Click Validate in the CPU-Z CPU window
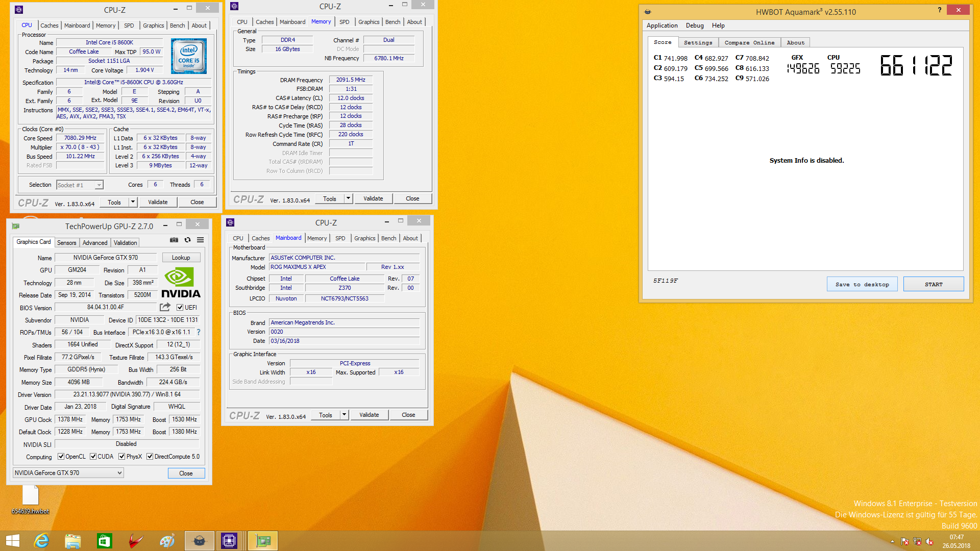Viewport: 980px width, 551px height. pyautogui.click(x=158, y=202)
